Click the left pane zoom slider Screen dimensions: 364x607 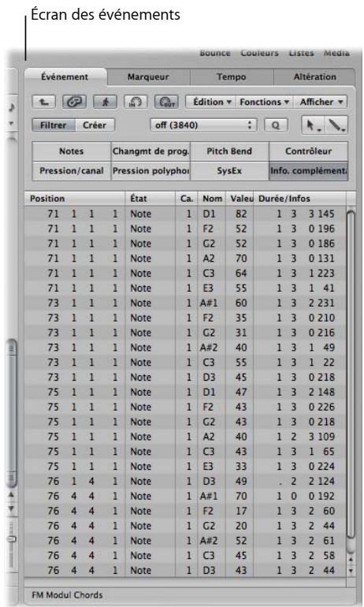coord(13,539)
